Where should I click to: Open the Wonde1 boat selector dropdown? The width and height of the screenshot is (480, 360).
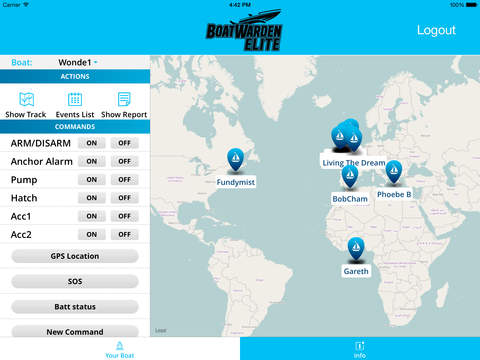[x=77, y=62]
